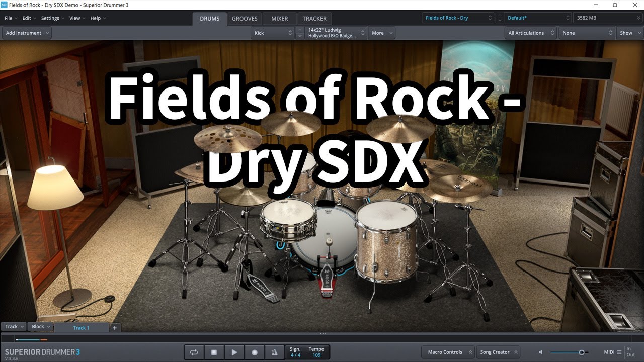Open the Settings menu

pyautogui.click(x=52, y=18)
